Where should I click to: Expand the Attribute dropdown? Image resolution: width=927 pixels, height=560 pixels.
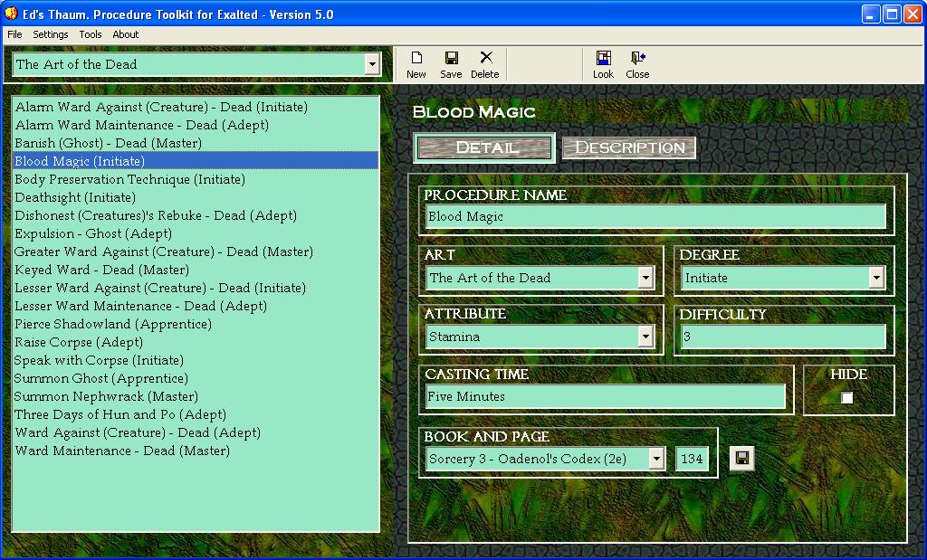pyautogui.click(x=645, y=337)
